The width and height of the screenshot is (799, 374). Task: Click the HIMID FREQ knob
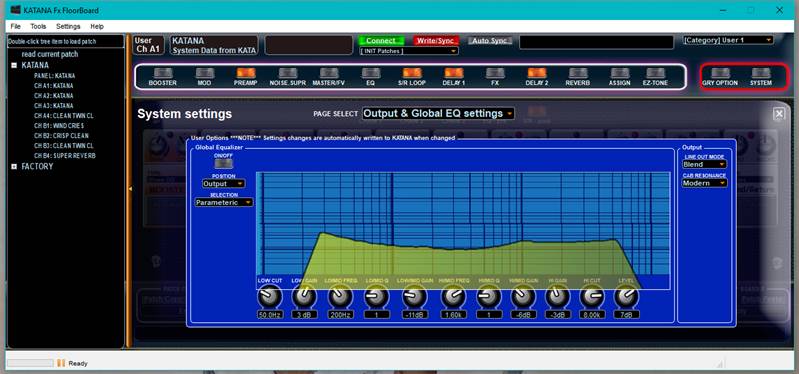click(453, 297)
